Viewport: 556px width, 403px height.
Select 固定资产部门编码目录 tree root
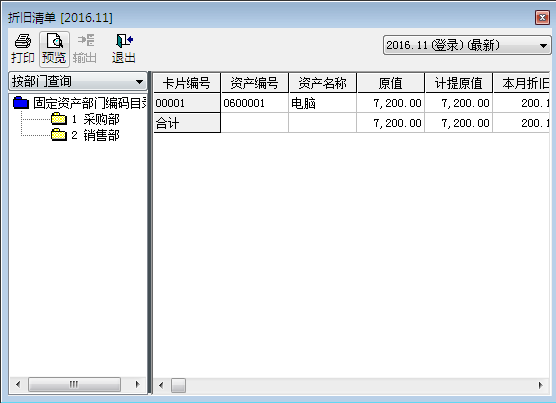[90, 103]
